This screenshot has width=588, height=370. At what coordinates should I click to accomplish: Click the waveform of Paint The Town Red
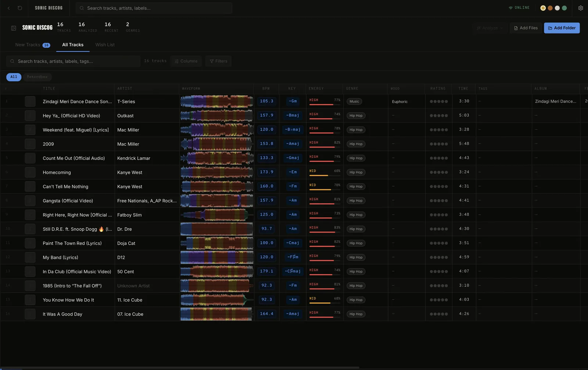click(217, 243)
